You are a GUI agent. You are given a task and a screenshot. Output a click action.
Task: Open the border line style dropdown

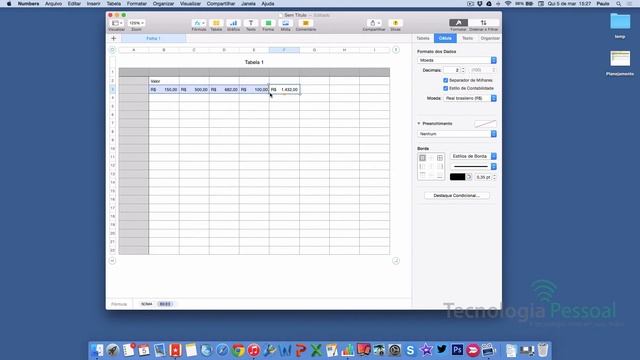[473, 167]
